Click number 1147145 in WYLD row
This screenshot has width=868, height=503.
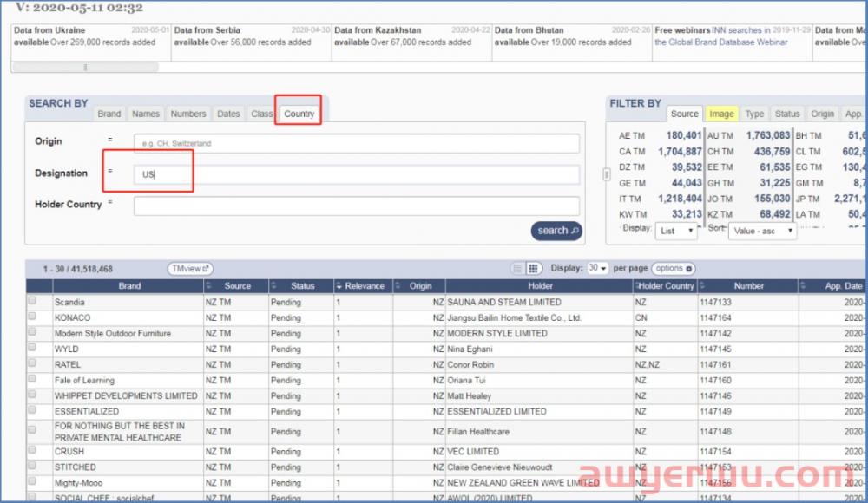click(715, 349)
